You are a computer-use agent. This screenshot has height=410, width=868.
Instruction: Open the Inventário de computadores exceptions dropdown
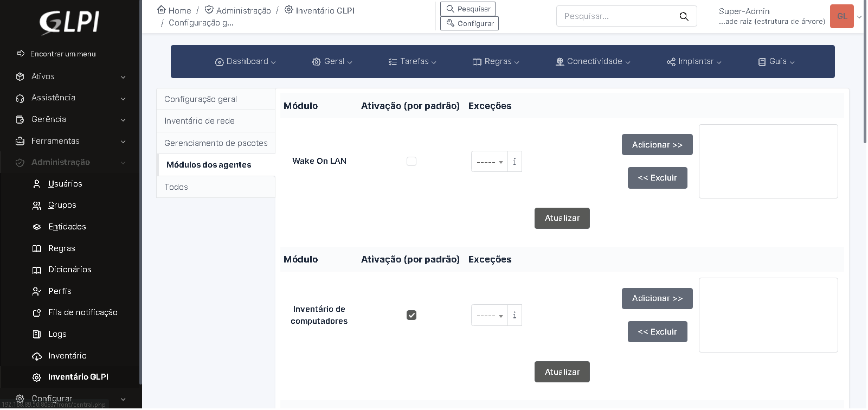coord(490,315)
